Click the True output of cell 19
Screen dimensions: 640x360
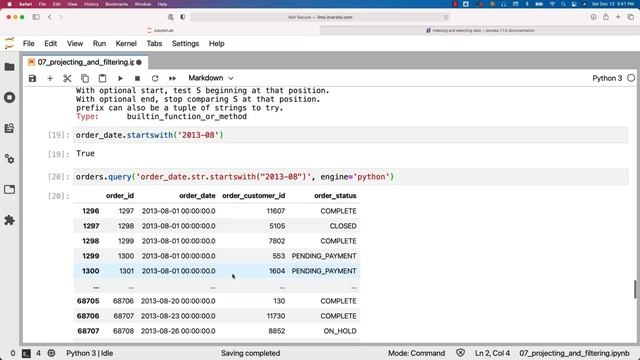click(x=85, y=153)
